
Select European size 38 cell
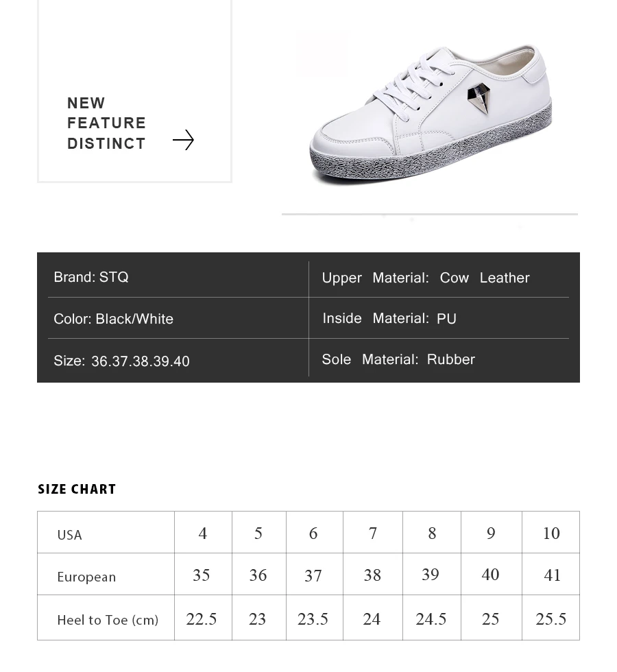tap(372, 575)
